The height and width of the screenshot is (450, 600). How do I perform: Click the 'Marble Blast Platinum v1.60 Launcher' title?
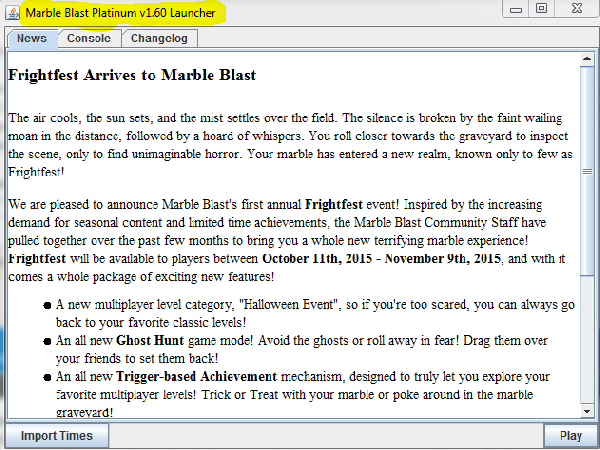120,13
